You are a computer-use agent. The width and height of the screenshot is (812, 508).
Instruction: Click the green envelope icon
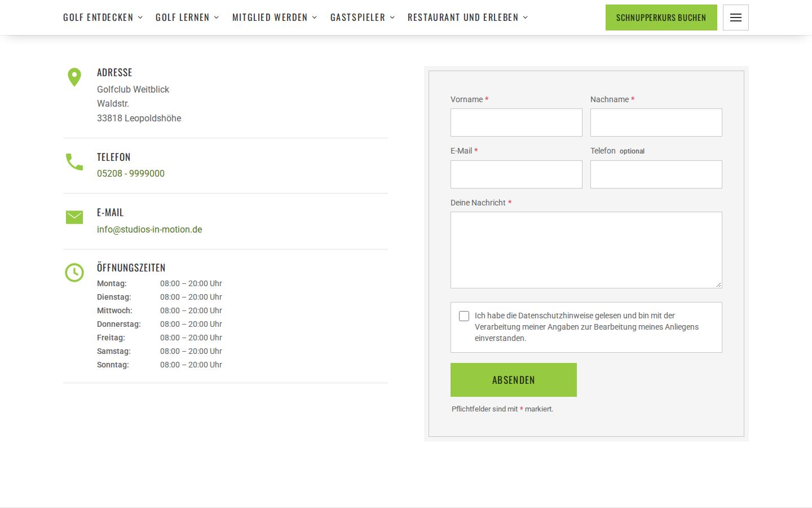[74, 217]
